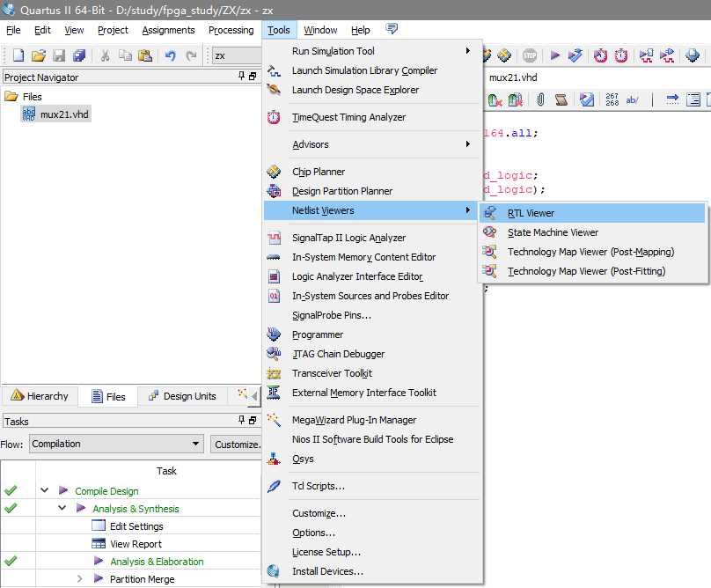Select mux21.vhd in Project Navigator
Image resolution: width=711 pixels, height=588 pixels.
(56, 114)
